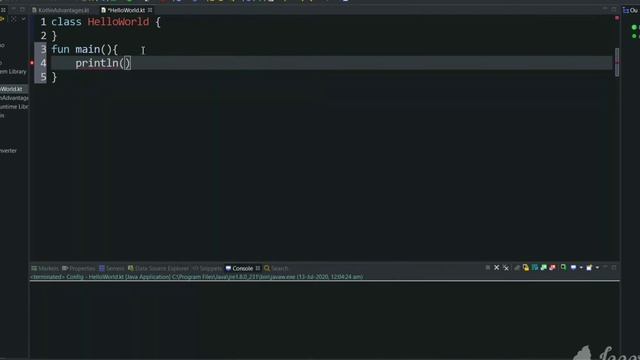Select the Kotlin Runtime Library tree item
The image size is (640, 360).
(x=14, y=107)
